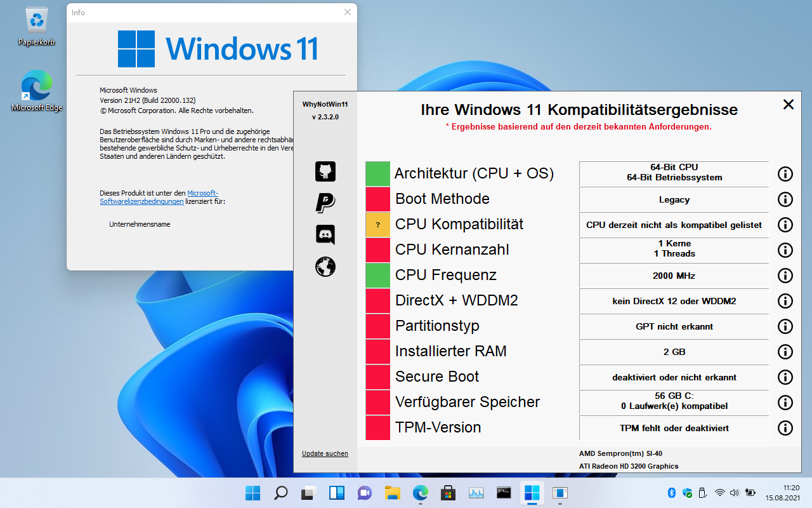Click the TPM fehlt oder deaktiviert cell
This screenshot has height=508, width=812.
674,428
